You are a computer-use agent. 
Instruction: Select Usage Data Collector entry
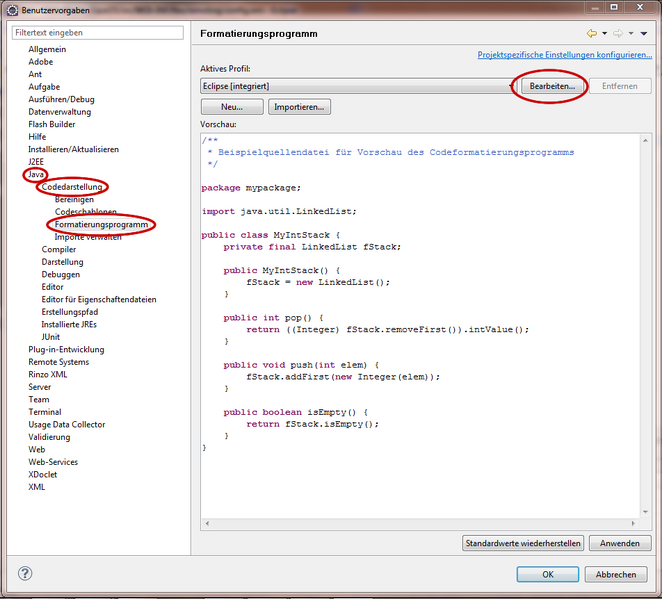pos(67,425)
